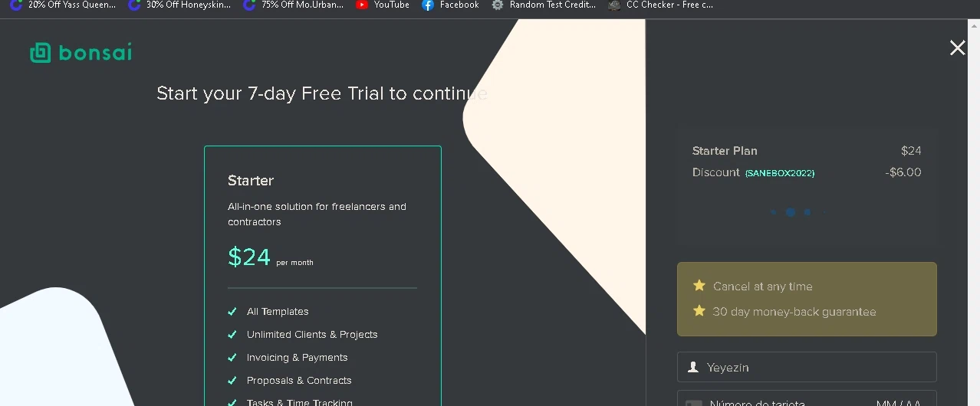Click the -$6.00 discount amount
Screen dimensions: 980x406
(903, 172)
